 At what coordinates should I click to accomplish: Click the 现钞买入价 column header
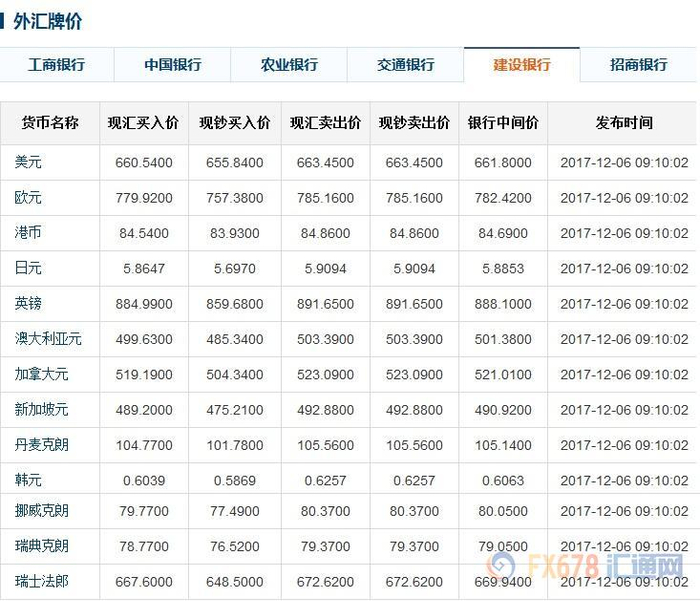(x=235, y=123)
